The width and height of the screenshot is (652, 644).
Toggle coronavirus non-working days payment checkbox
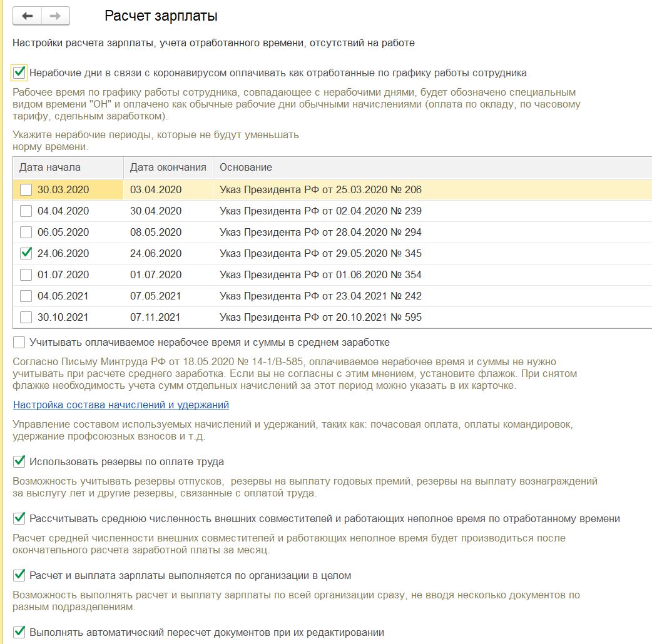point(19,73)
